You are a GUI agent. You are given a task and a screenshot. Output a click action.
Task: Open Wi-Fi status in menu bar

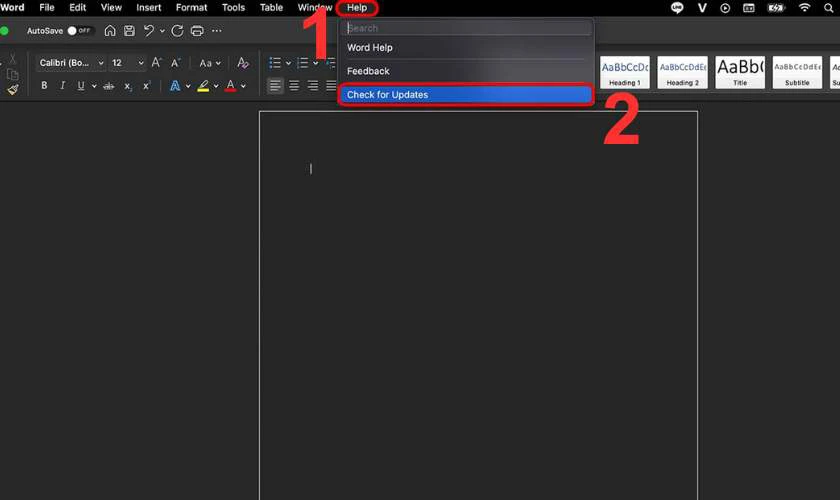tap(804, 8)
